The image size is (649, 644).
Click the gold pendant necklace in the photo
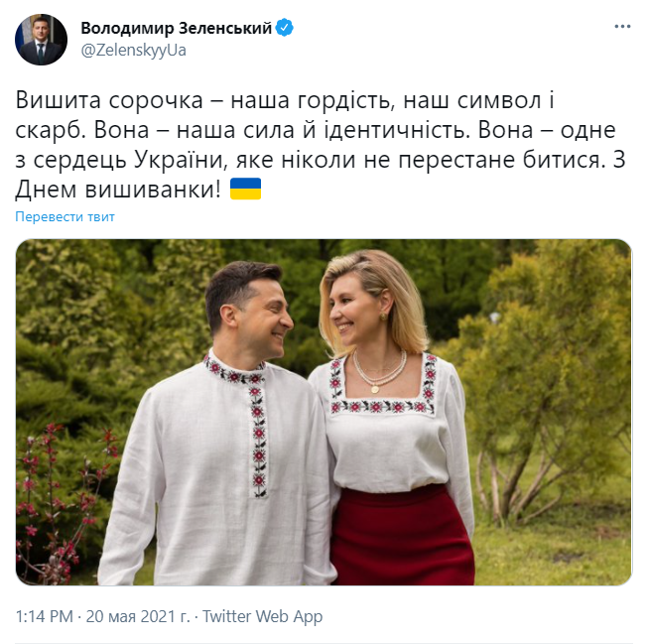[x=374, y=389]
